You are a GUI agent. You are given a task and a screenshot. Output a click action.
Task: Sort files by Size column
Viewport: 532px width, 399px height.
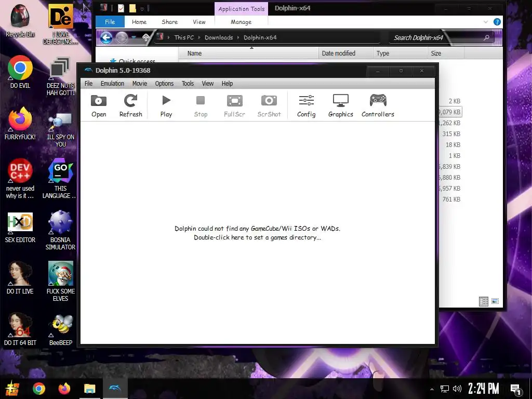click(x=445, y=54)
